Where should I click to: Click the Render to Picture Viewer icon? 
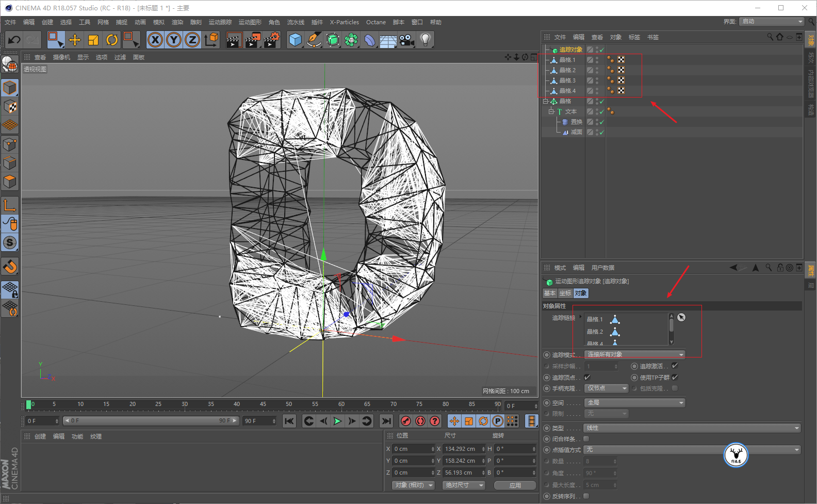[252, 40]
